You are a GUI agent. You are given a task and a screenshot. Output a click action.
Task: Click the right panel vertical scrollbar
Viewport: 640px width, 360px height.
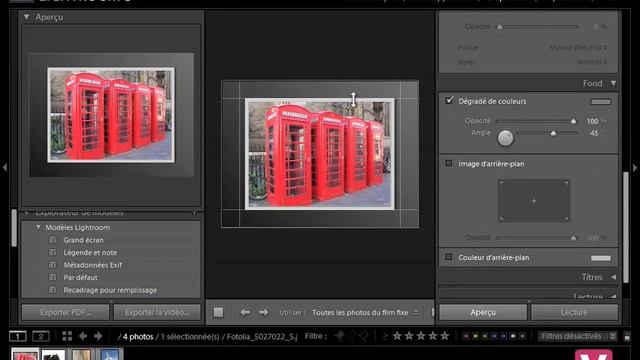[626, 227]
